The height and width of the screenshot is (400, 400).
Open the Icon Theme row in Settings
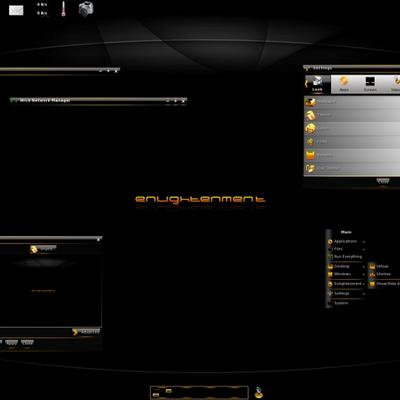352,168
